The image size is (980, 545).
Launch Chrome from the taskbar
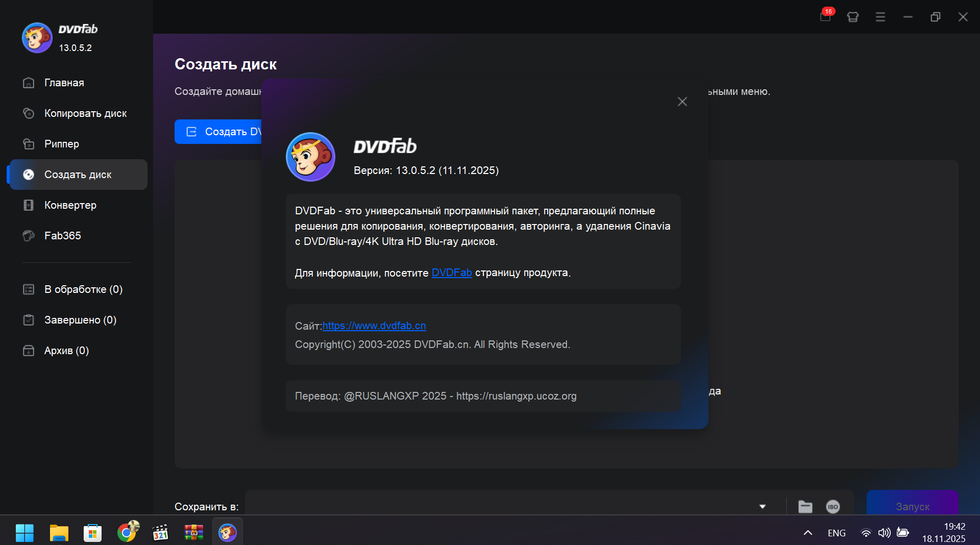tap(127, 533)
